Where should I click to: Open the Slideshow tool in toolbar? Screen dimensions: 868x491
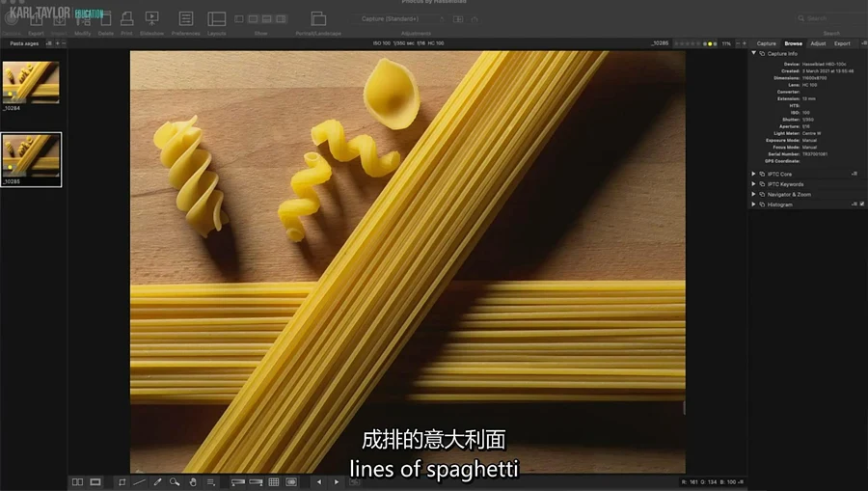(151, 20)
